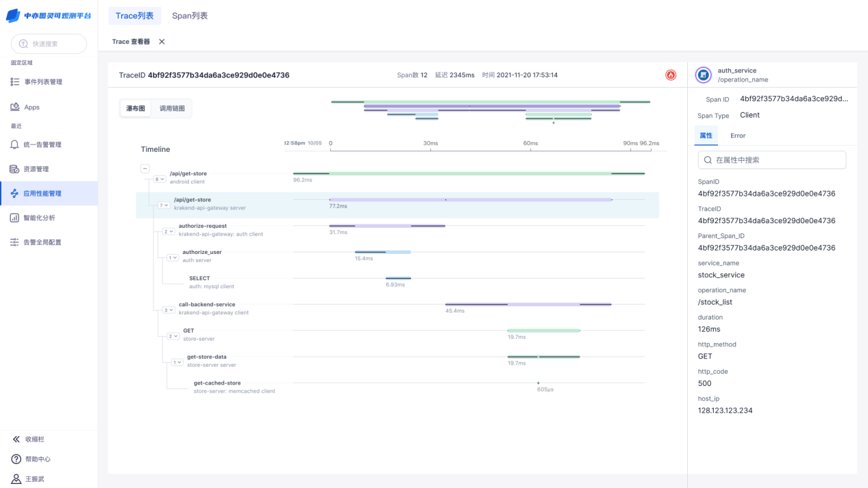868x488 pixels.
Task: Click the red flame alert icon
Action: 671,75
